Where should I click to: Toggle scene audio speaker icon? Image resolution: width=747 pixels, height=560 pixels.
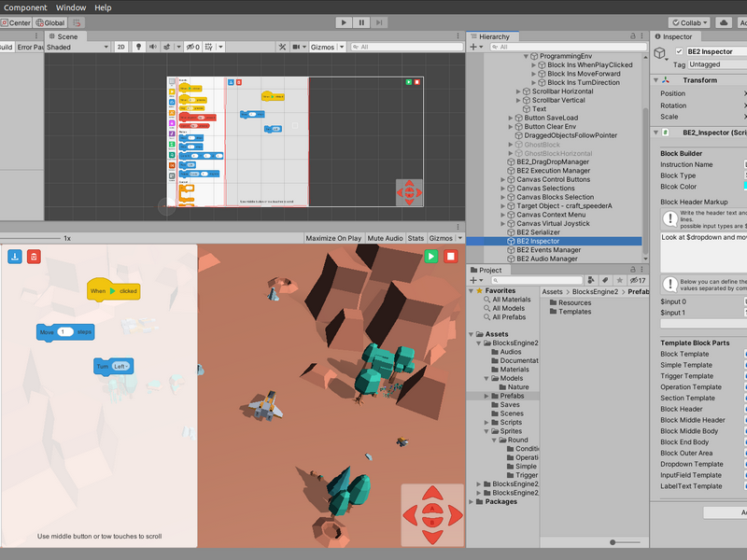(x=152, y=47)
